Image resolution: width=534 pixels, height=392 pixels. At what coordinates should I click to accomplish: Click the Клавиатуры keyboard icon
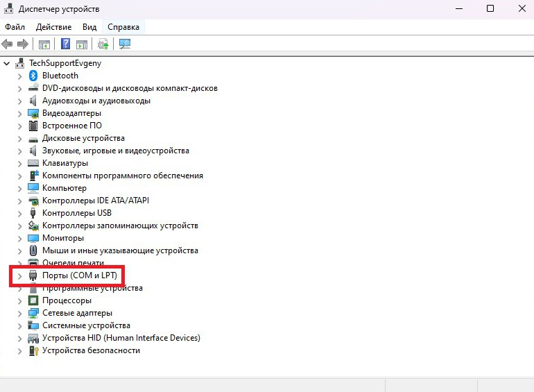pos(33,163)
